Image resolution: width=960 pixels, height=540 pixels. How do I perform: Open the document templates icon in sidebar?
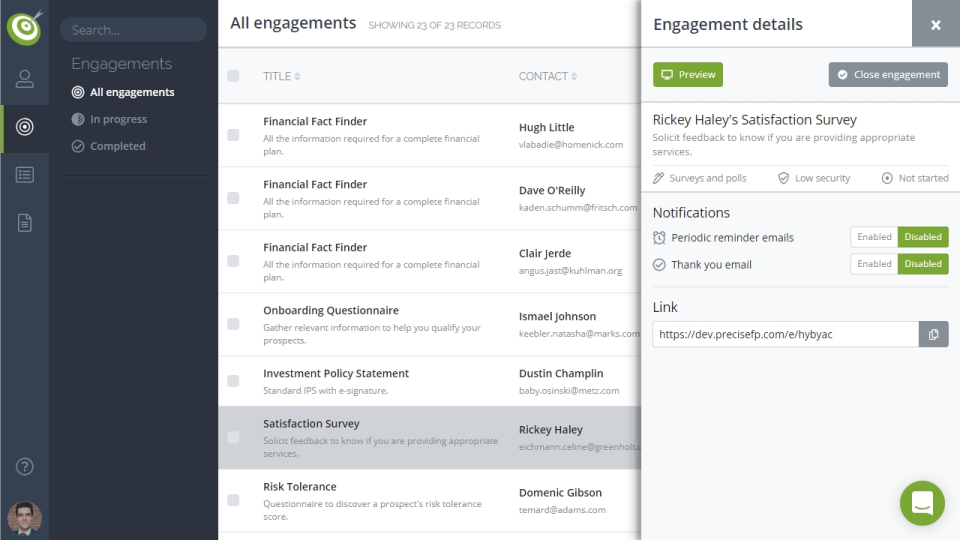point(24,223)
